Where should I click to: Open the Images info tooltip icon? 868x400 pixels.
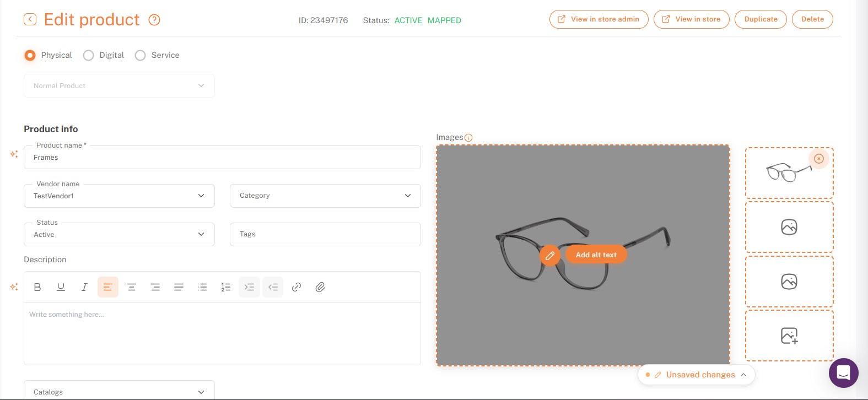[468, 138]
